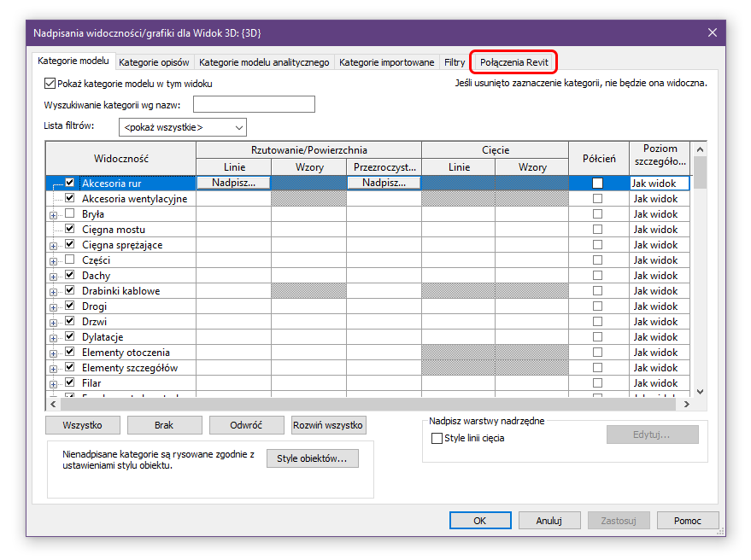The height and width of the screenshot is (560, 751).
Task: Expand the Elementy szczegółów tree node
Action: [53, 369]
